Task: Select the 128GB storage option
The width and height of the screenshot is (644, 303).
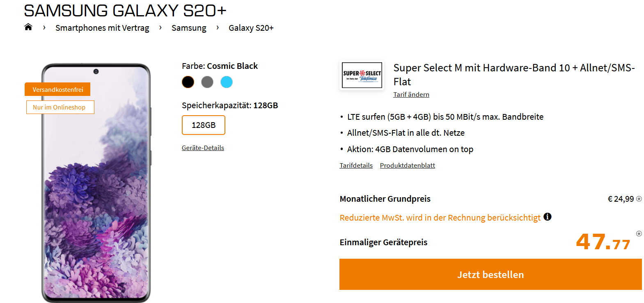Action: [x=204, y=125]
